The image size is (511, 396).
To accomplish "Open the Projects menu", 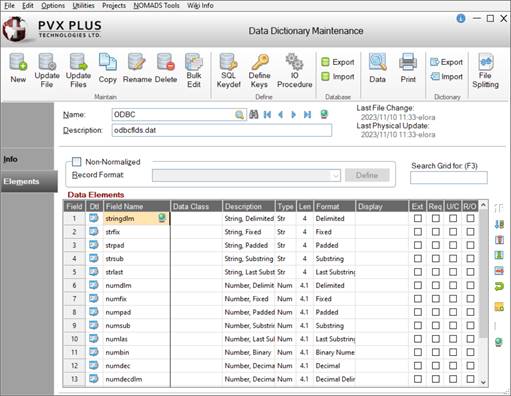I will (114, 6).
